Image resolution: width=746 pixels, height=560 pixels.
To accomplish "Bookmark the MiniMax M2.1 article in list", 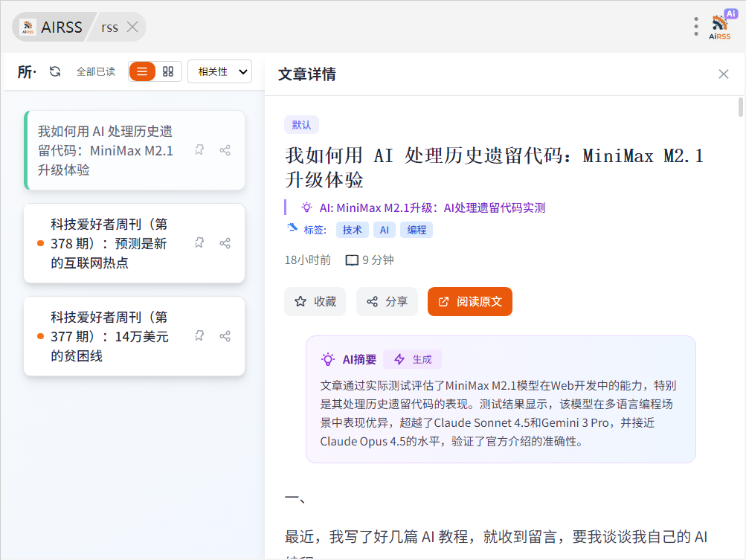I will [x=199, y=150].
